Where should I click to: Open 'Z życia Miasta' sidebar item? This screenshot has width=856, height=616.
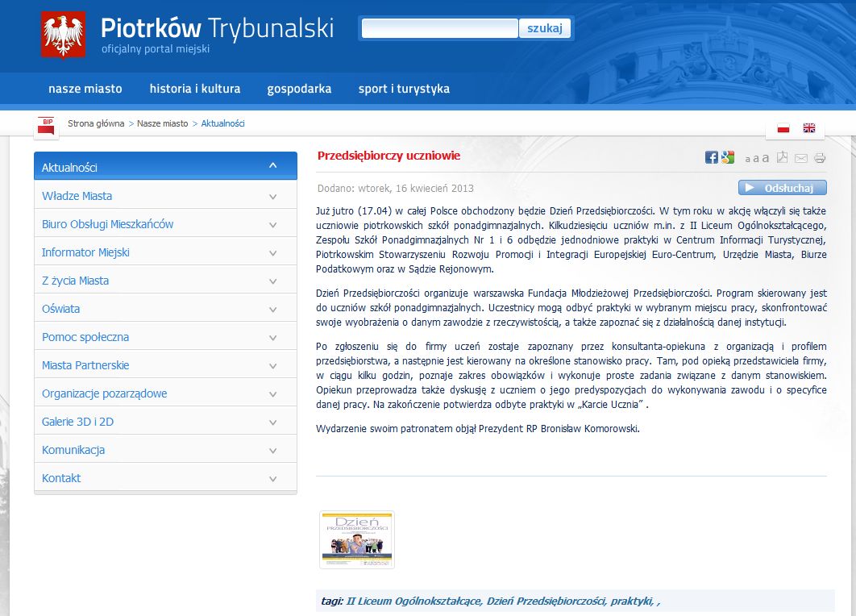[75, 281]
